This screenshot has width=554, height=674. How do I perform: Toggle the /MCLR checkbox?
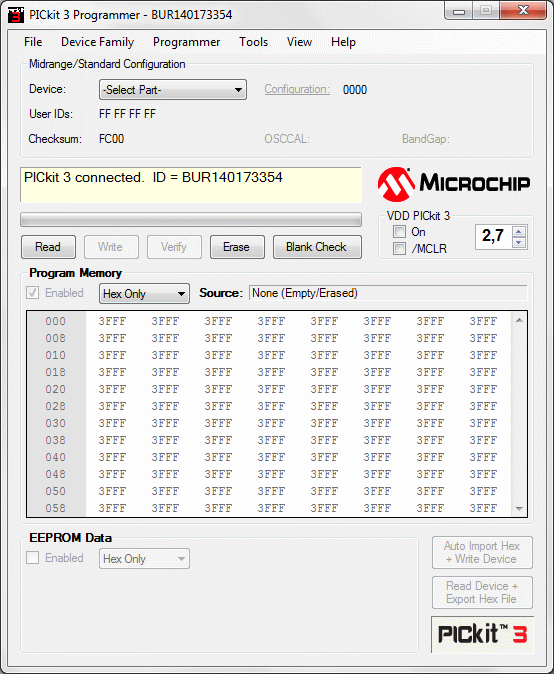pyautogui.click(x=399, y=248)
